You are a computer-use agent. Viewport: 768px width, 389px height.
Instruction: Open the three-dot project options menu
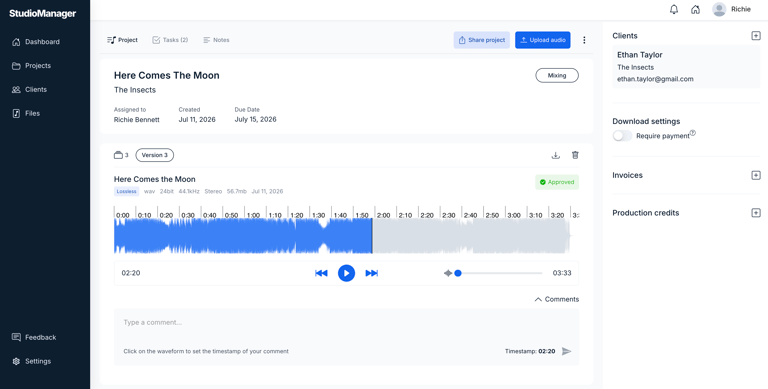584,40
